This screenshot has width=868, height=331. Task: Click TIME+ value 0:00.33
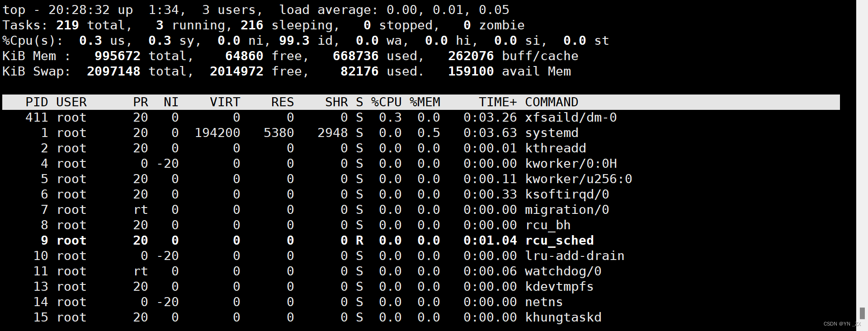coord(490,194)
